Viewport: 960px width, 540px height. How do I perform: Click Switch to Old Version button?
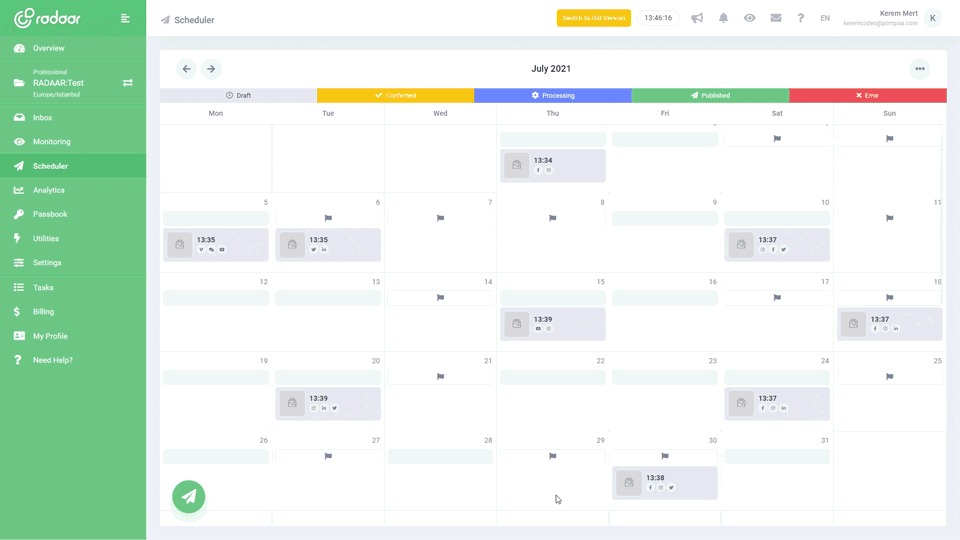[x=593, y=18]
